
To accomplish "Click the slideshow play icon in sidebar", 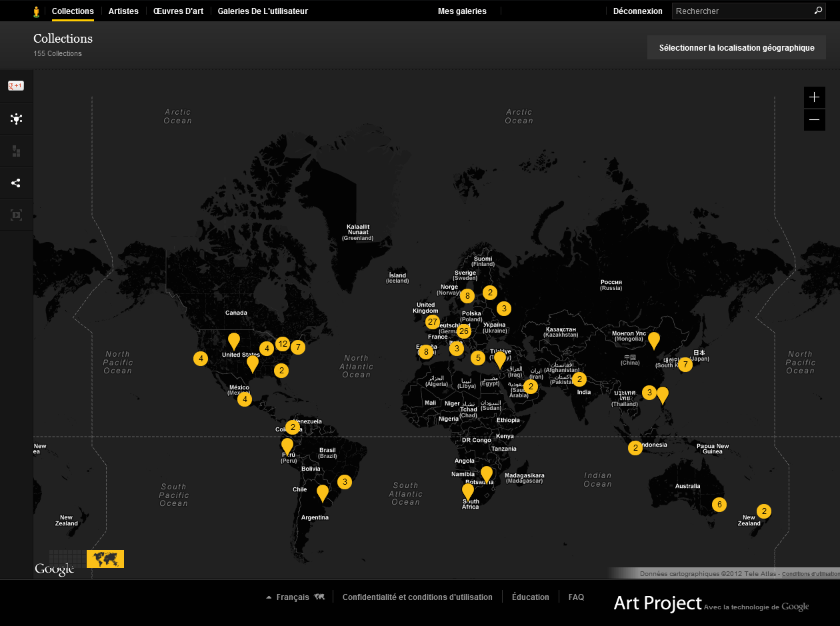I will coord(16,215).
